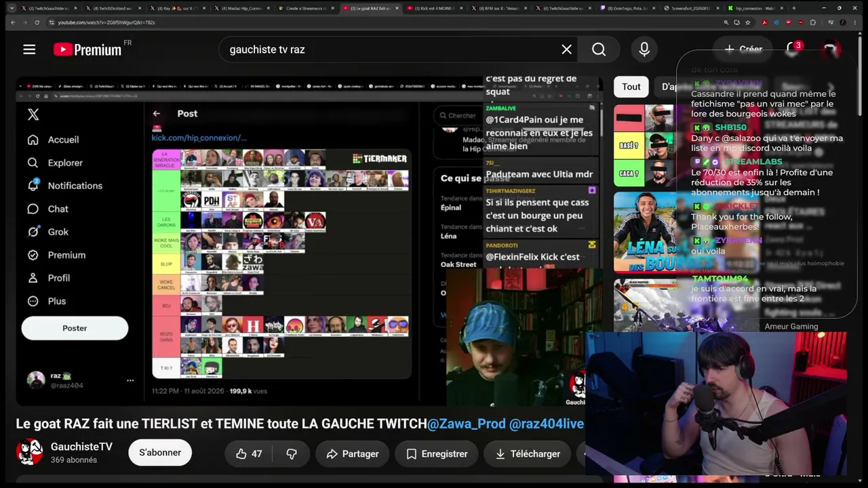Dislike the video with thumbs down
Screen dimensions: 868x488
[x=292, y=454]
